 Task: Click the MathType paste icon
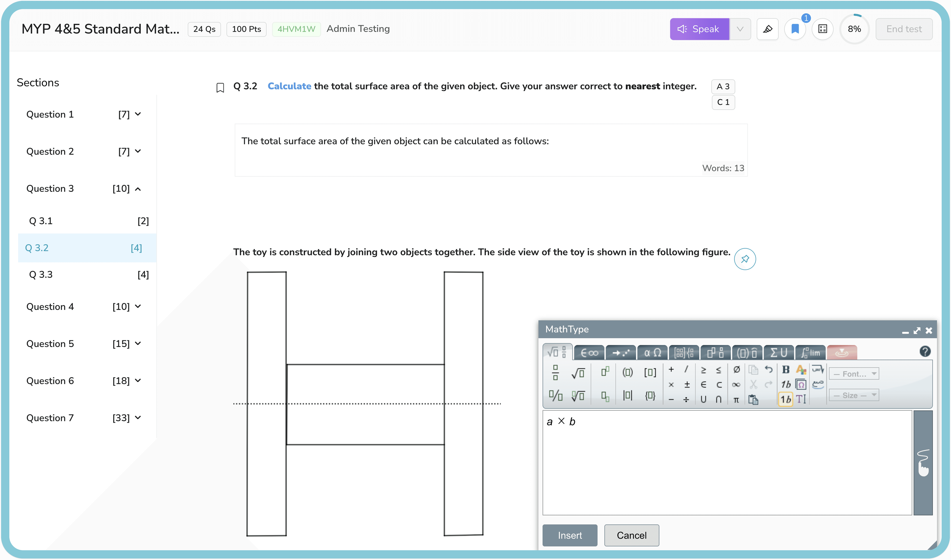pyautogui.click(x=753, y=399)
